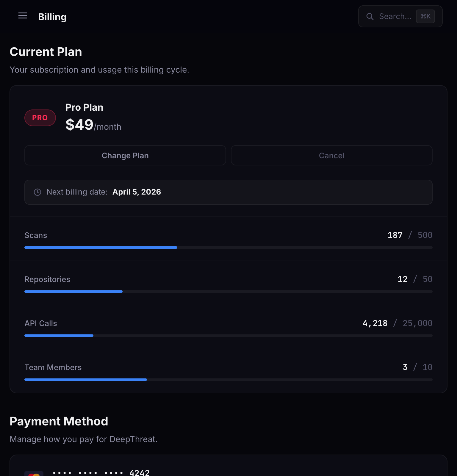Click the Current Plan heading
Image resolution: width=457 pixels, height=476 pixels.
tap(46, 52)
